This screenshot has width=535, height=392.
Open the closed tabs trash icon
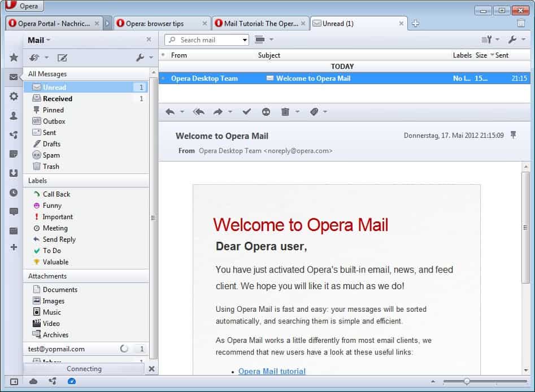click(x=521, y=23)
